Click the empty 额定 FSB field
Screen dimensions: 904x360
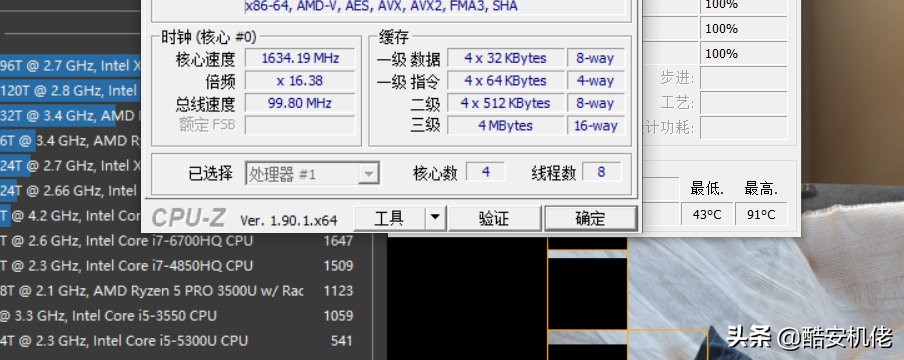tap(300, 125)
